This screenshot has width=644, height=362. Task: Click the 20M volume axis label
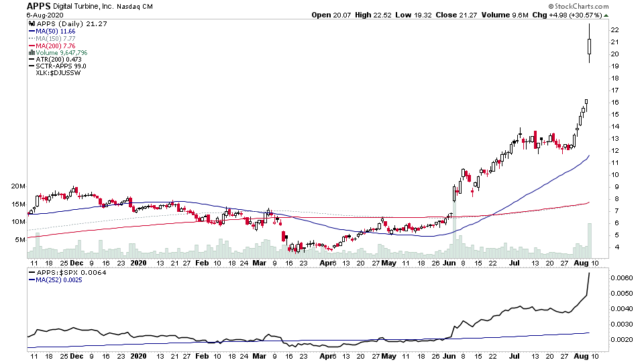coord(19,186)
